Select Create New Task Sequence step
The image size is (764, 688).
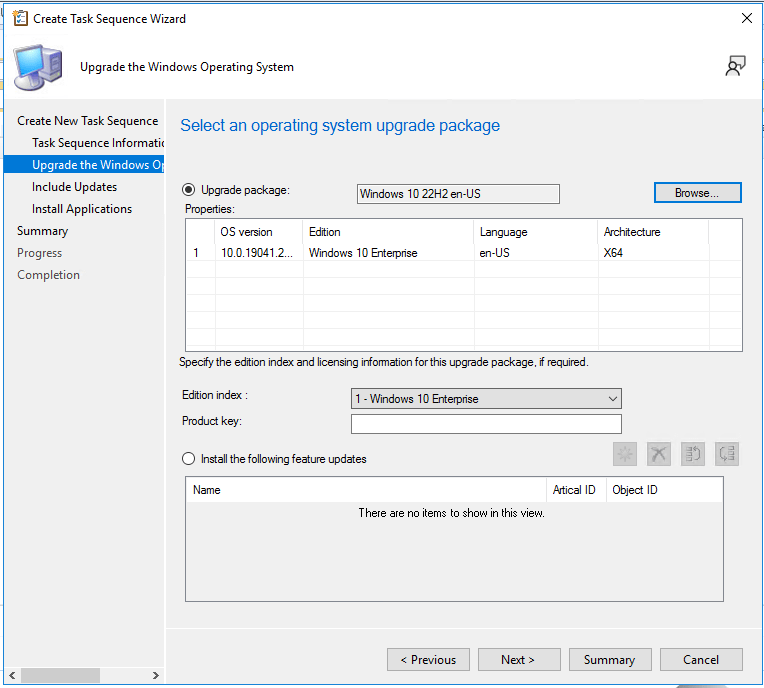(88, 121)
